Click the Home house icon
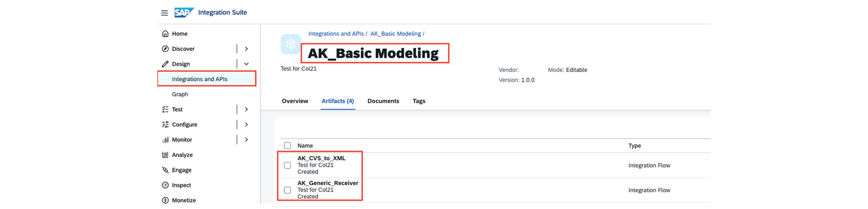 click(165, 34)
